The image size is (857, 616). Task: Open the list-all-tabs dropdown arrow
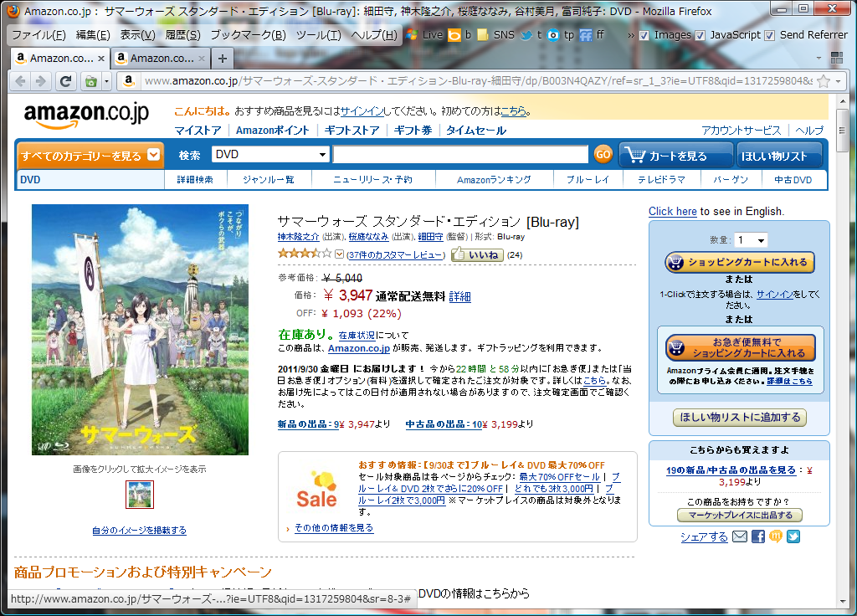[819, 58]
